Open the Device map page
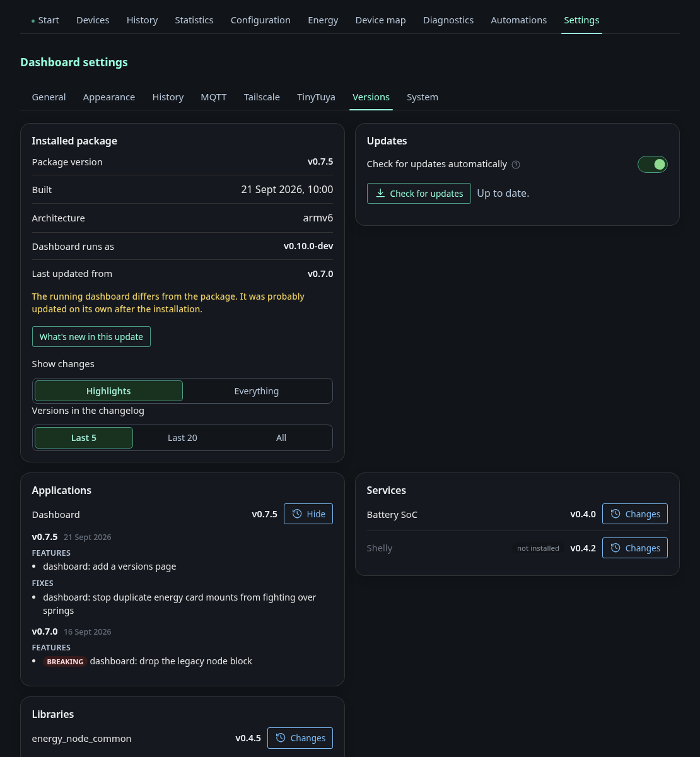This screenshot has width=700, height=757. 381,20
